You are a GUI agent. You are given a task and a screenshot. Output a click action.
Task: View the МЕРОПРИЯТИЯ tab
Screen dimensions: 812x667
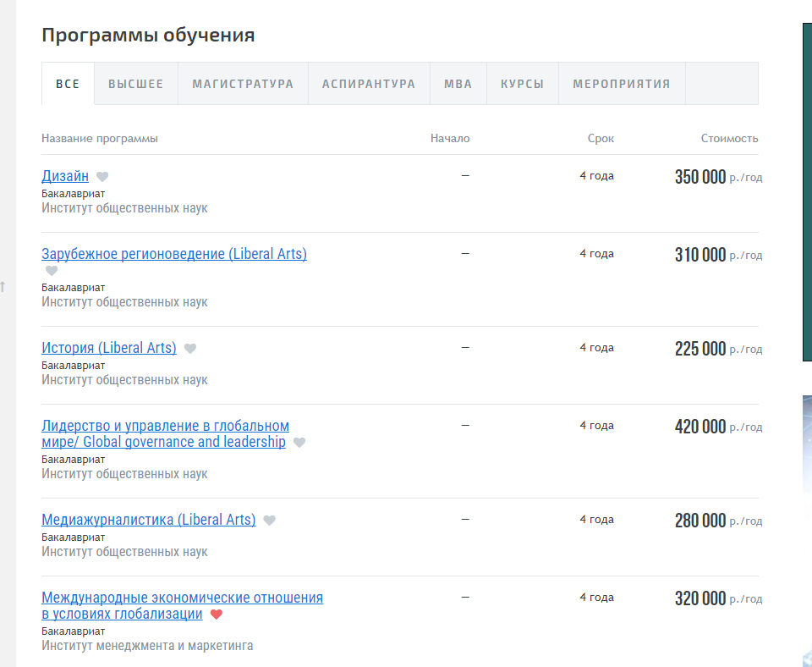tap(622, 84)
